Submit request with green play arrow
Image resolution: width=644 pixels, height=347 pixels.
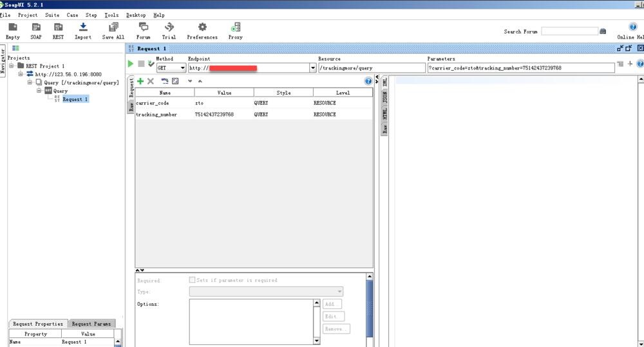pos(131,64)
